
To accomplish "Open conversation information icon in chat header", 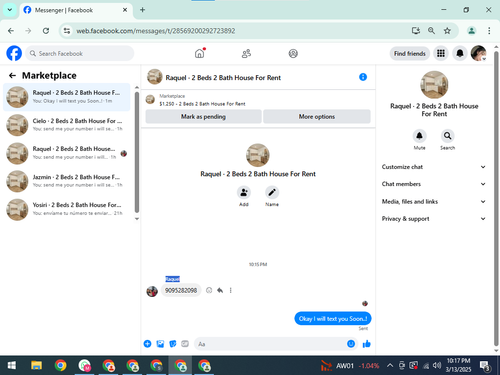I will pos(363,77).
